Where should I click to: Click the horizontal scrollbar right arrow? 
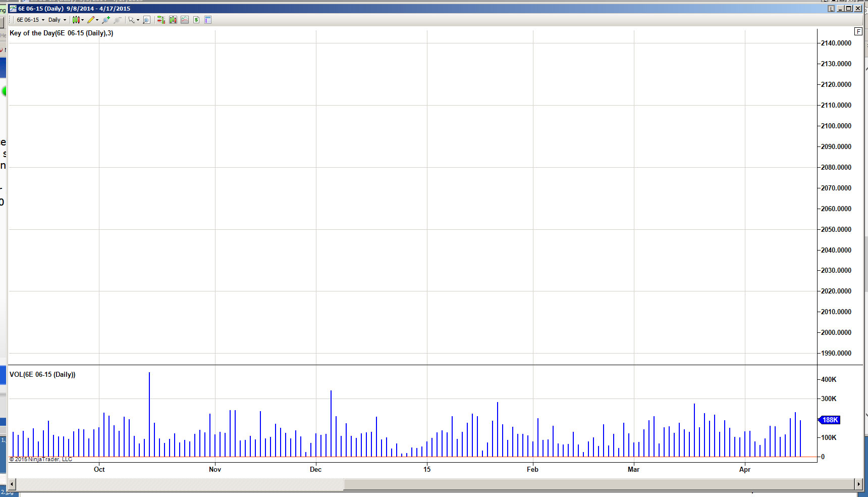coord(858,484)
